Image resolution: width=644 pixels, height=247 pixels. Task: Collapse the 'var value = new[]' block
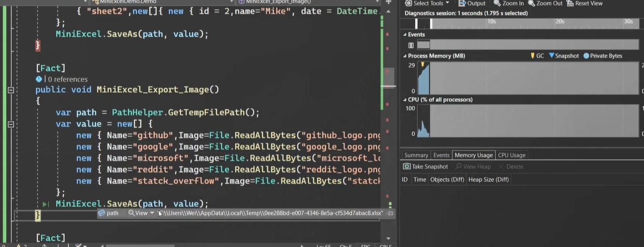10,124
